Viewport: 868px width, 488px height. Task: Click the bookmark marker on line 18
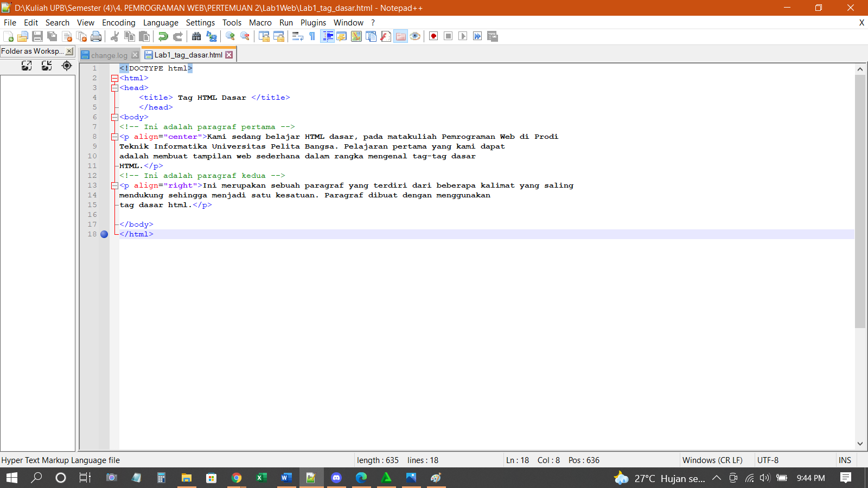point(104,234)
